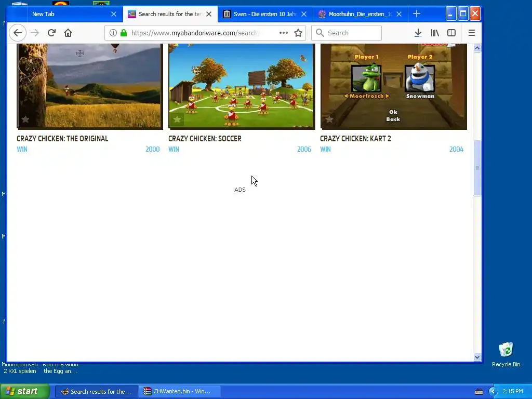Open the Firefox home page

(x=68, y=33)
